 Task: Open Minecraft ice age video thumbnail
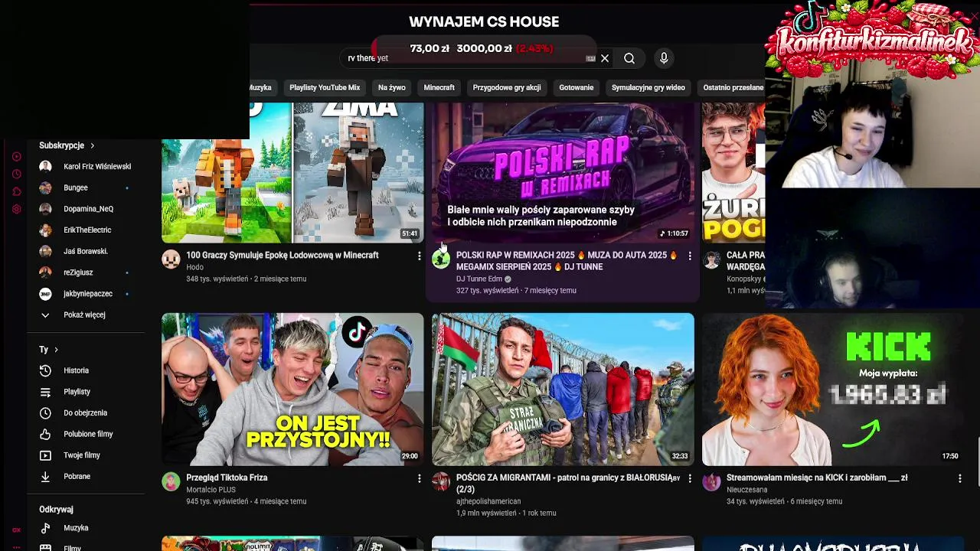pyautogui.click(x=292, y=173)
